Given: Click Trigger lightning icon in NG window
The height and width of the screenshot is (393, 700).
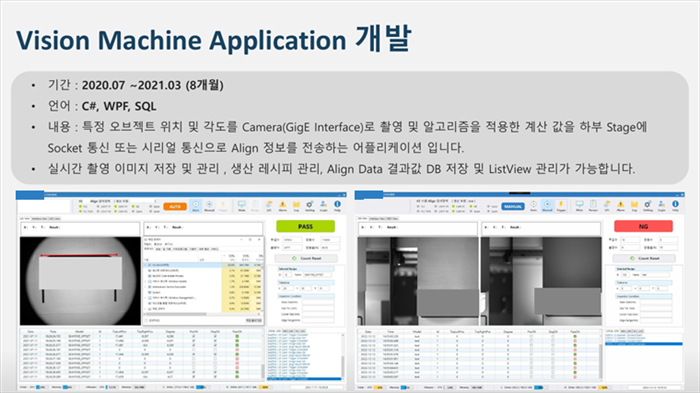Looking at the screenshot, I should (561, 205).
